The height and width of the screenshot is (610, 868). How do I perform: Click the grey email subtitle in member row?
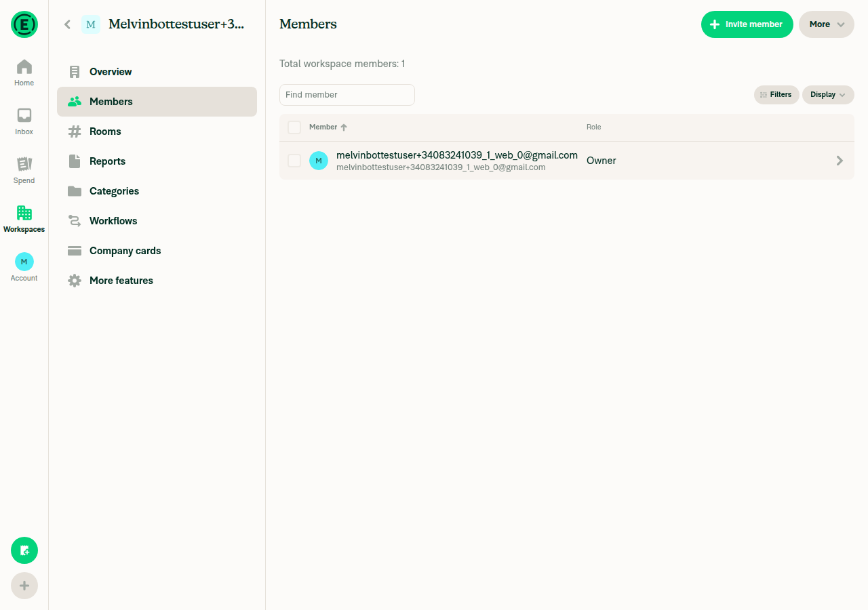pyautogui.click(x=441, y=167)
